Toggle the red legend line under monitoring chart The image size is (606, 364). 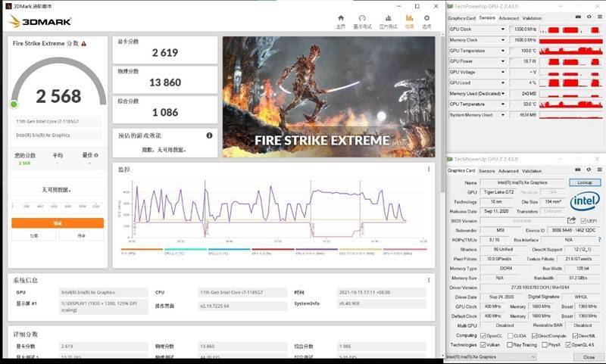click(x=273, y=250)
